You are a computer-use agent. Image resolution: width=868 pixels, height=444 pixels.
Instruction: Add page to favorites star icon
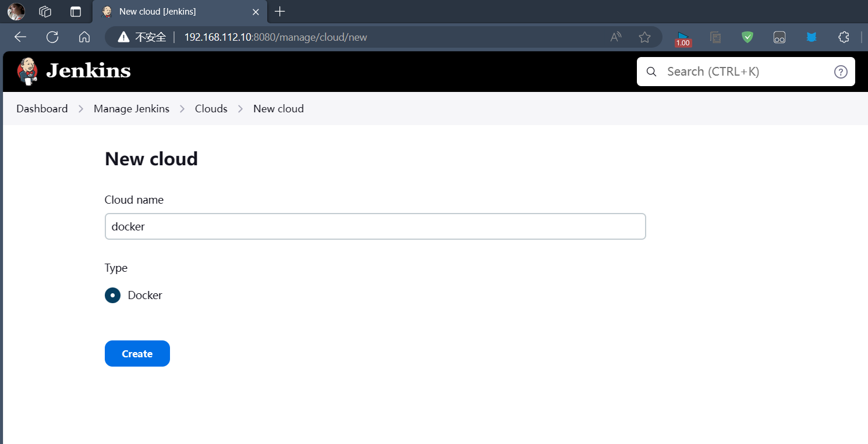tap(644, 37)
